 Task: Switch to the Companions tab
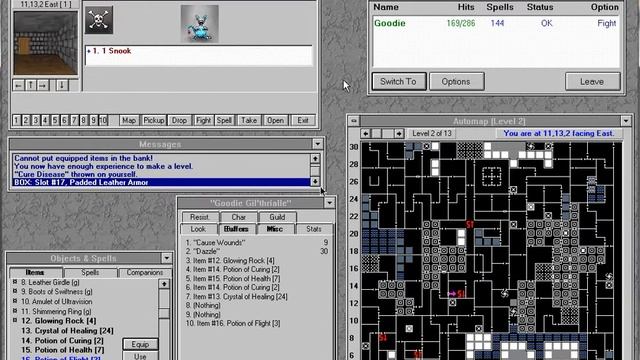coord(144,272)
